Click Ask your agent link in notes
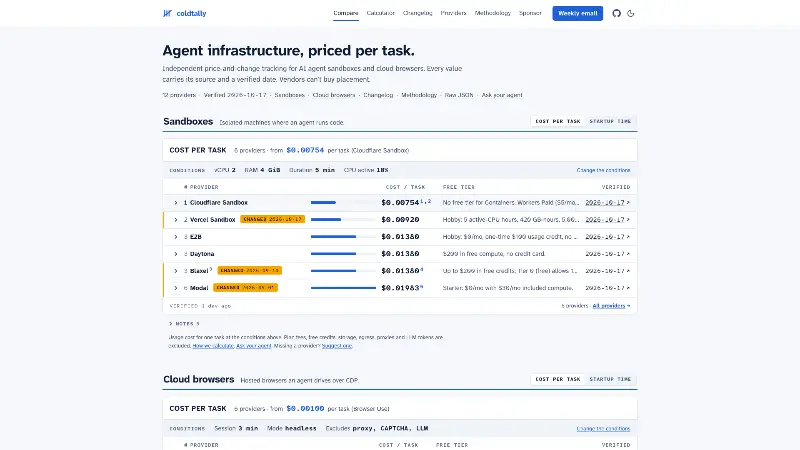 254,346
